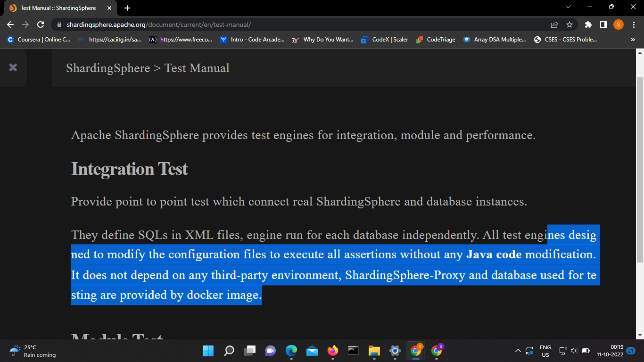Open the site information lock icon
The image size is (644, 362).
[59, 25]
